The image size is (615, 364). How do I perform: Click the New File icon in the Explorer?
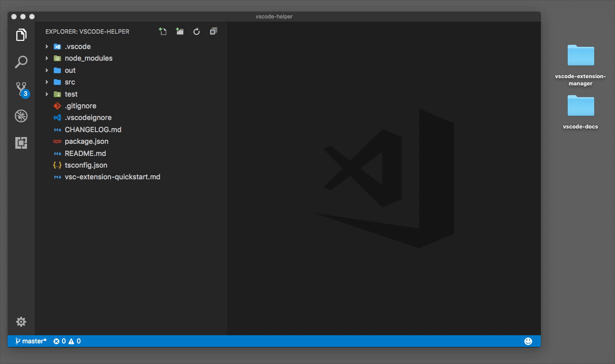pos(163,31)
